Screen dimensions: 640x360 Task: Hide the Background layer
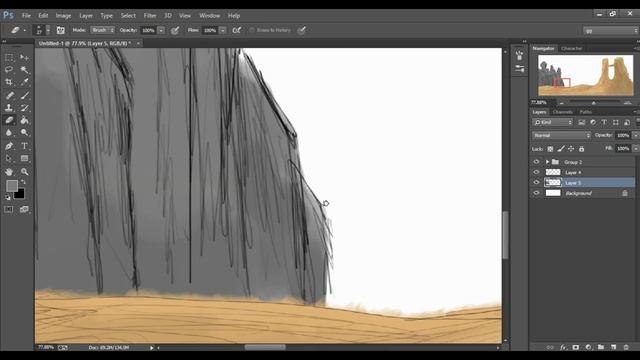tap(536, 193)
